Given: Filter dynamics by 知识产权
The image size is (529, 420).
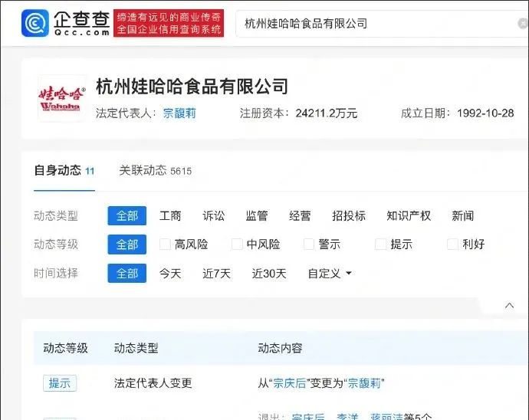Looking at the screenshot, I should tap(409, 215).
